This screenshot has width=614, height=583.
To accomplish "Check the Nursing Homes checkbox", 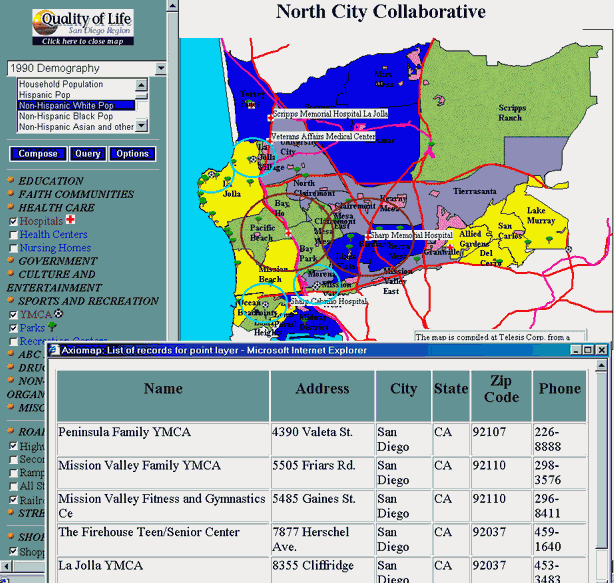I will tap(12, 248).
